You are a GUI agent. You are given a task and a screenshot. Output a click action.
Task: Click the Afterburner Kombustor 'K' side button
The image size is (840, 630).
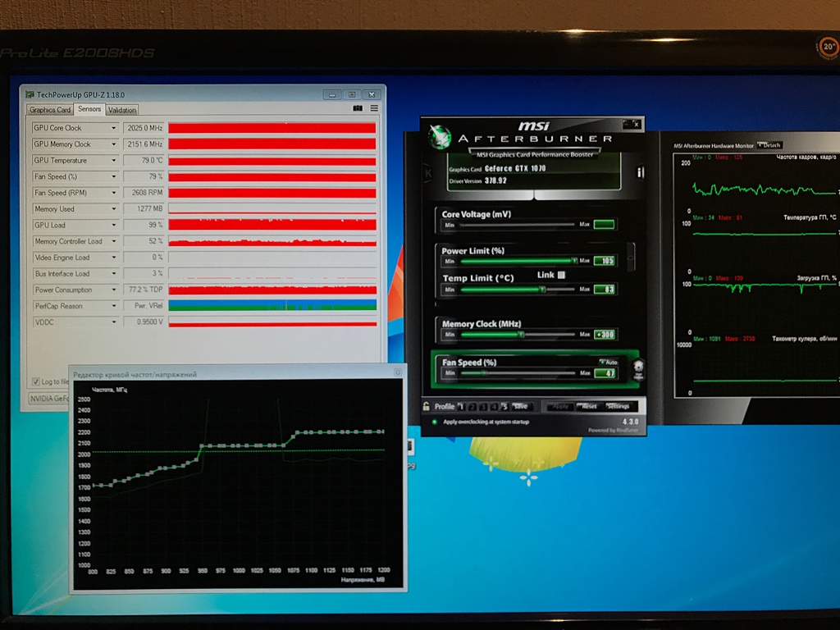428,173
